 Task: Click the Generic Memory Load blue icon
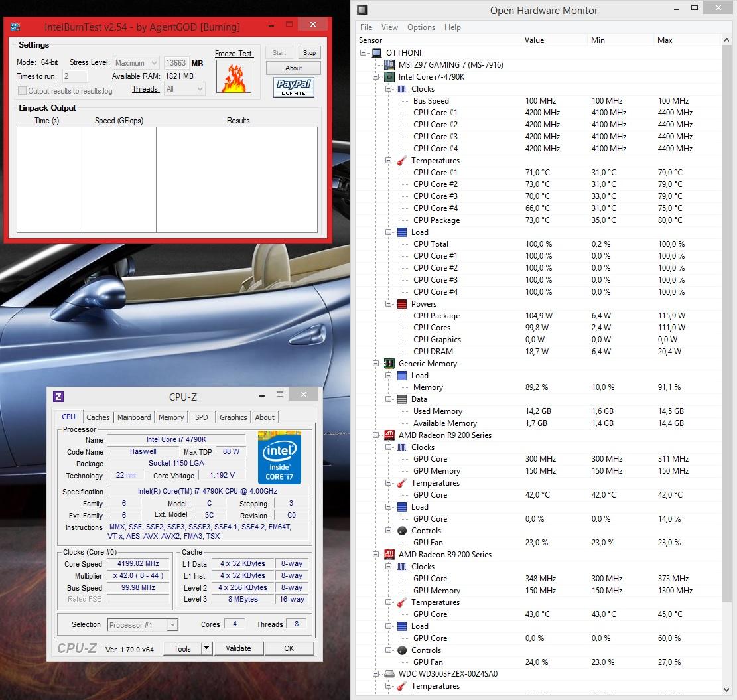402,376
